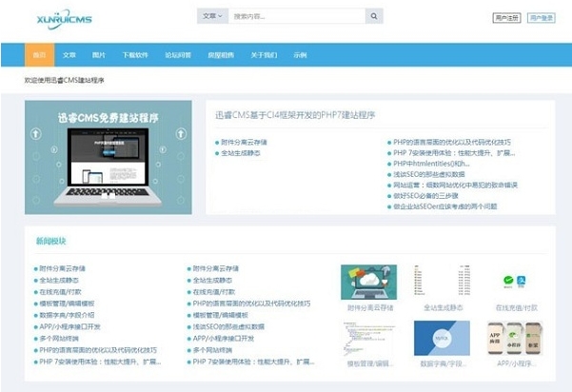Open the 全站生成静态 thumbnail image
Screen dimensions: 572x392
(443, 281)
